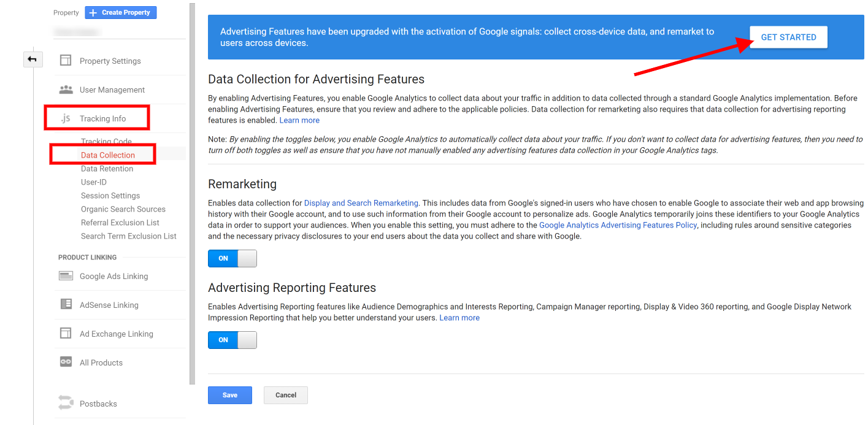Click the sidebar vertical scrollbar
Viewport: 868px width, 425px height.
pyautogui.click(x=192, y=193)
